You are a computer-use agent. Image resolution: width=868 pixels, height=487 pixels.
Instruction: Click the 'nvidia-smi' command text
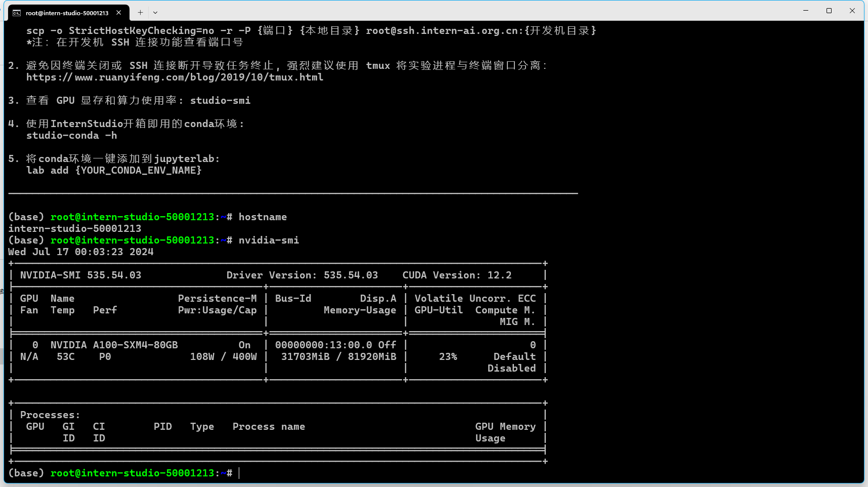pos(269,240)
